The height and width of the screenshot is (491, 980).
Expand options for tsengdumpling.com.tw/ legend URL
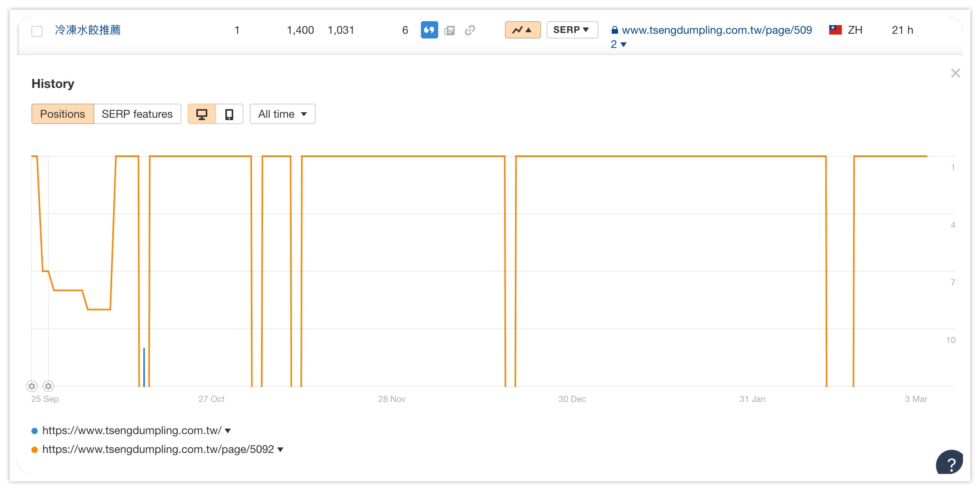[x=228, y=431]
